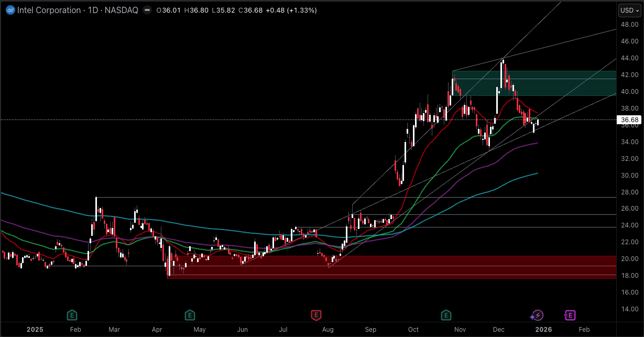Select the red earnings icon below August

(315, 315)
